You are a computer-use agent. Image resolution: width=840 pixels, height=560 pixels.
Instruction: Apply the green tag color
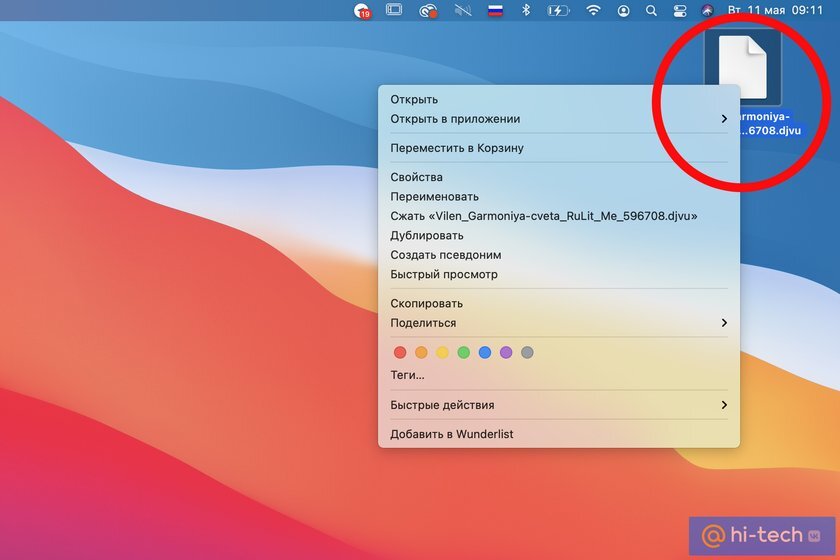click(x=463, y=352)
